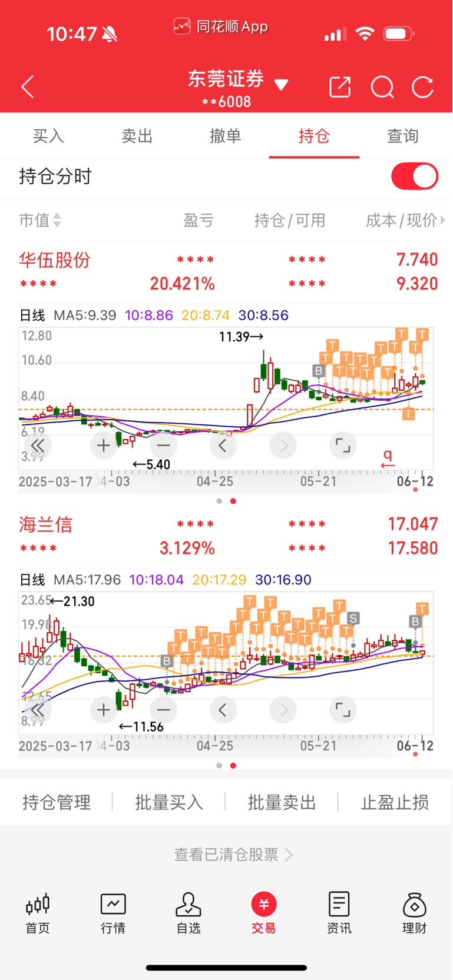Go to 资讯 in bottom navigation

pos(339,913)
